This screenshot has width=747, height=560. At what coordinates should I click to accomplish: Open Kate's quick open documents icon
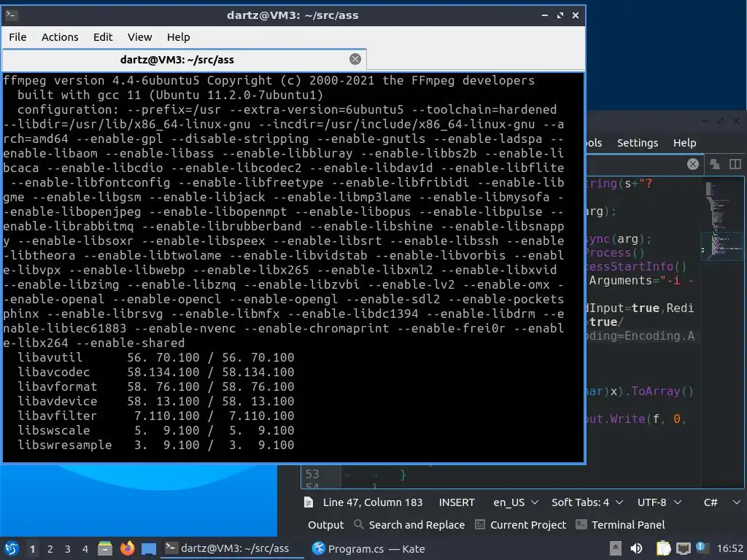(x=715, y=164)
